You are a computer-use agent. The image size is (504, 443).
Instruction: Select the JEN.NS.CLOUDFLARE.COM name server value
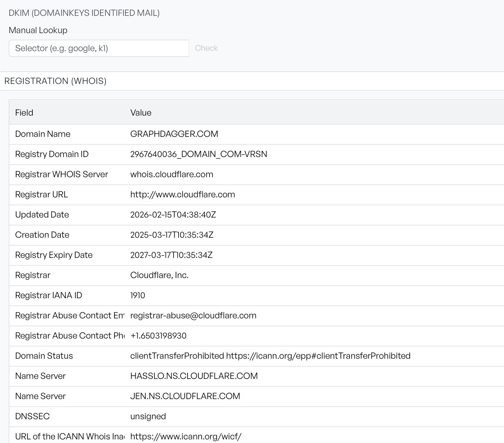click(185, 396)
